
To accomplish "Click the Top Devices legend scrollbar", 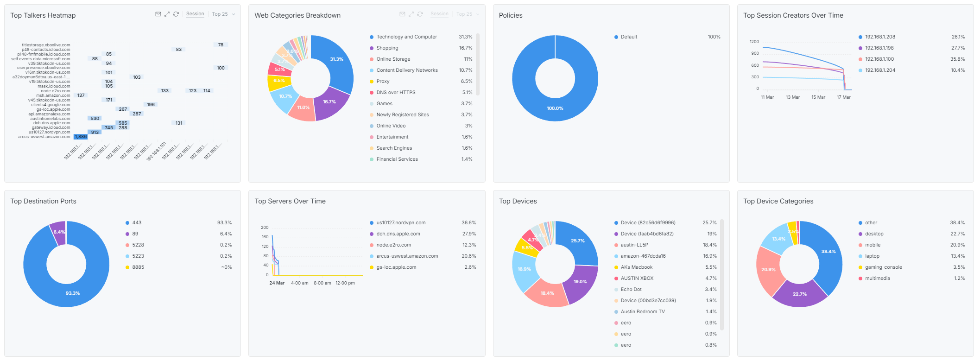I will click(x=722, y=275).
